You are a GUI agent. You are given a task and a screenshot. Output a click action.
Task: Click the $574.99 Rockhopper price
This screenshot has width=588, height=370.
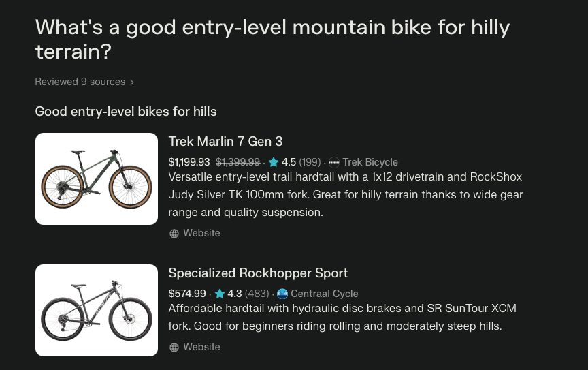[187, 294]
